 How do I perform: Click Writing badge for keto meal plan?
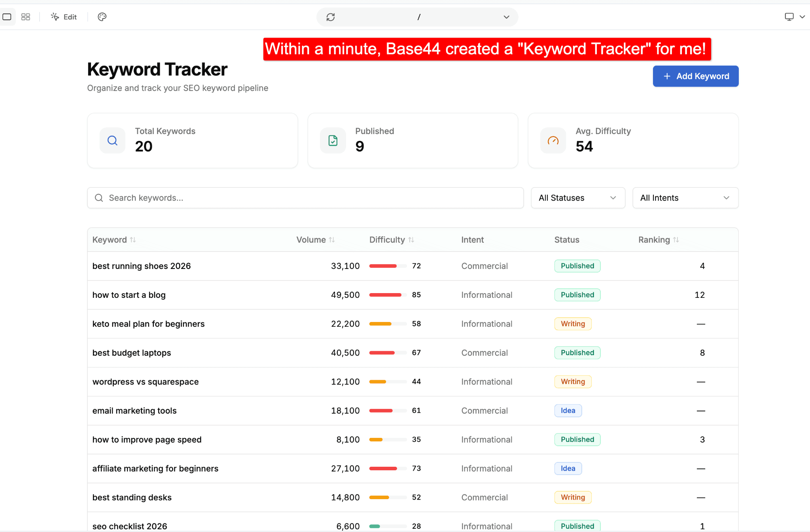[573, 324]
